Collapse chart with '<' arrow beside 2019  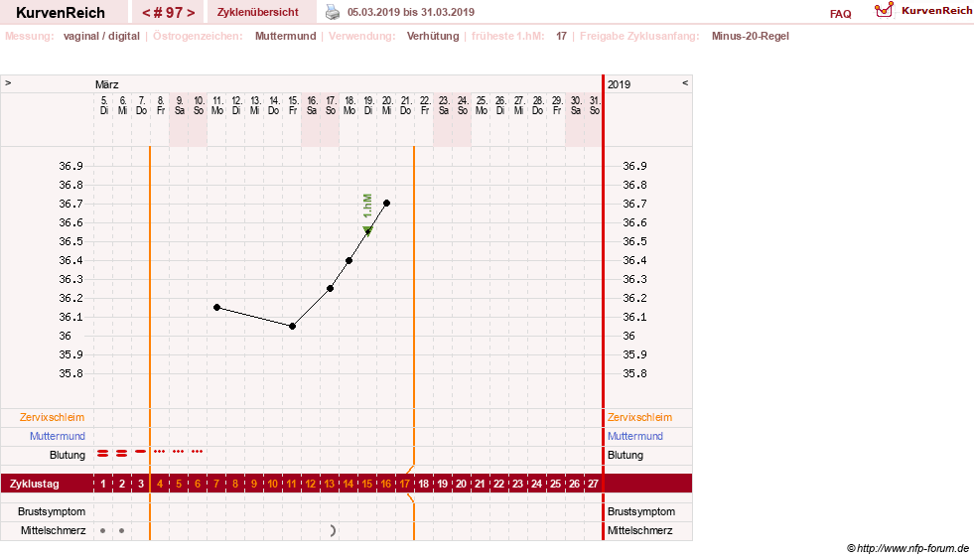pos(685,82)
